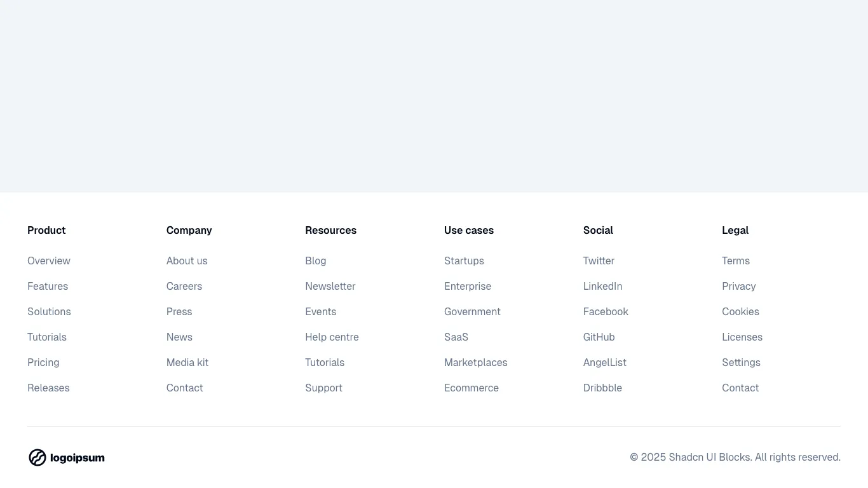Select Startups under Use cases
The width and height of the screenshot is (868, 488).
pyautogui.click(x=464, y=261)
